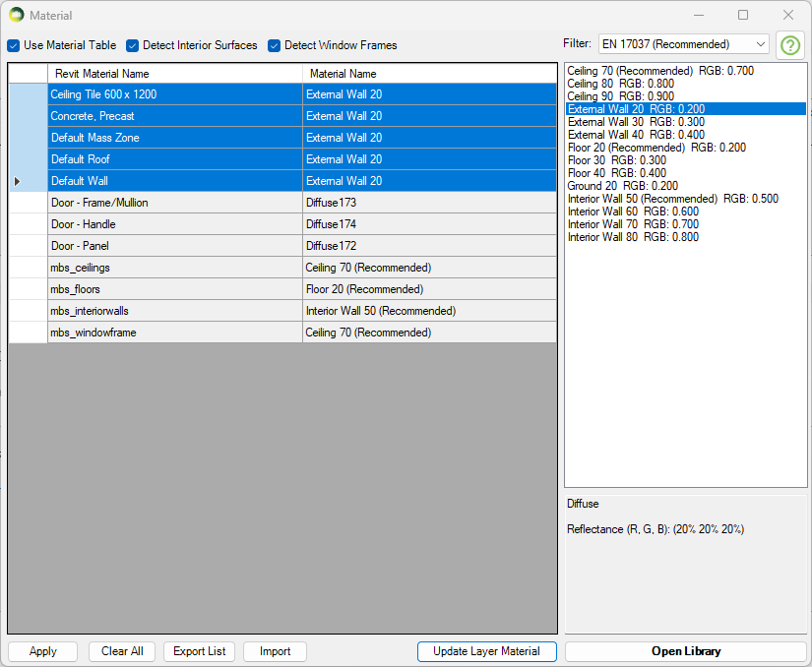Viewport: 812px width, 667px height.
Task: Choose Interior Wall 80 from library list
Action: click(x=633, y=237)
